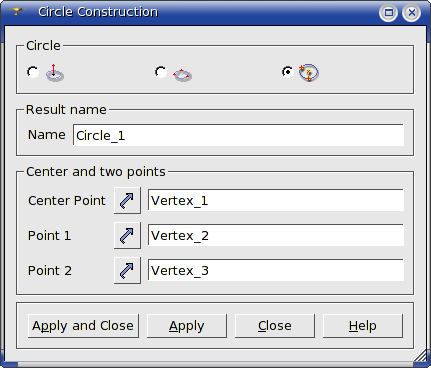Open Help for circle construction

pos(363,326)
